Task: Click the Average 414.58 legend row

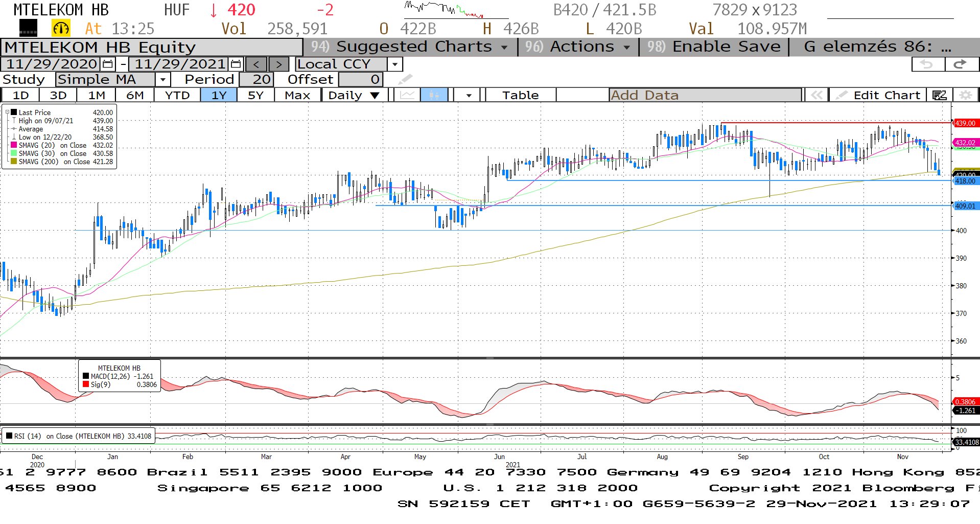Action: coord(62,129)
